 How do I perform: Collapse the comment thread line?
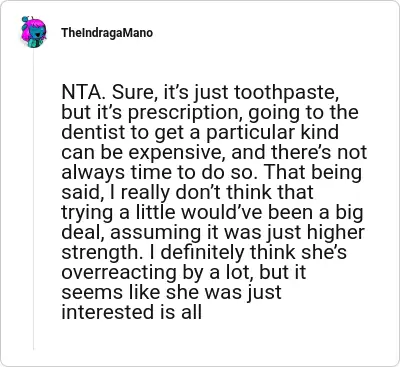point(34,200)
